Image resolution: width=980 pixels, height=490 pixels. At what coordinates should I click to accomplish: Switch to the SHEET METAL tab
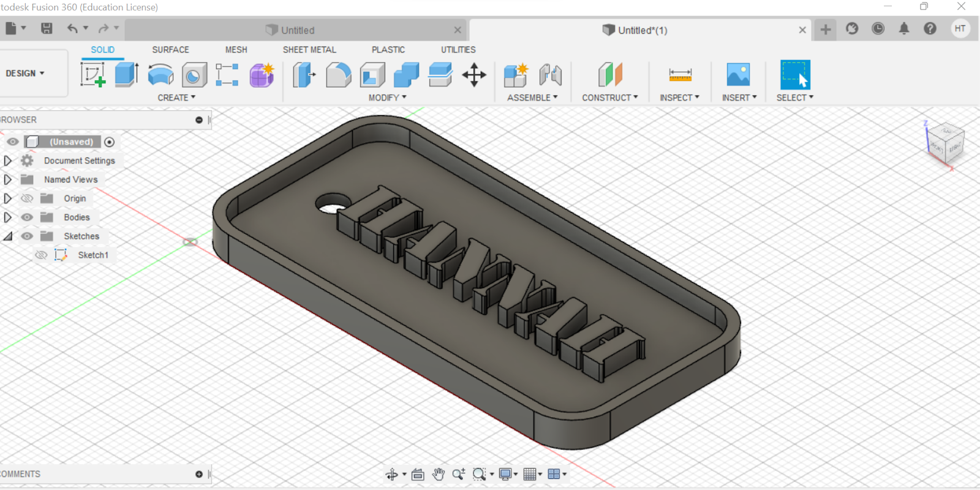[x=309, y=50]
